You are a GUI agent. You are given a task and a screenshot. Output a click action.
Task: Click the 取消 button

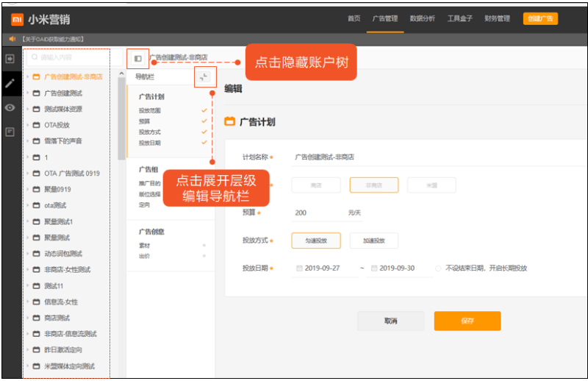pos(391,321)
